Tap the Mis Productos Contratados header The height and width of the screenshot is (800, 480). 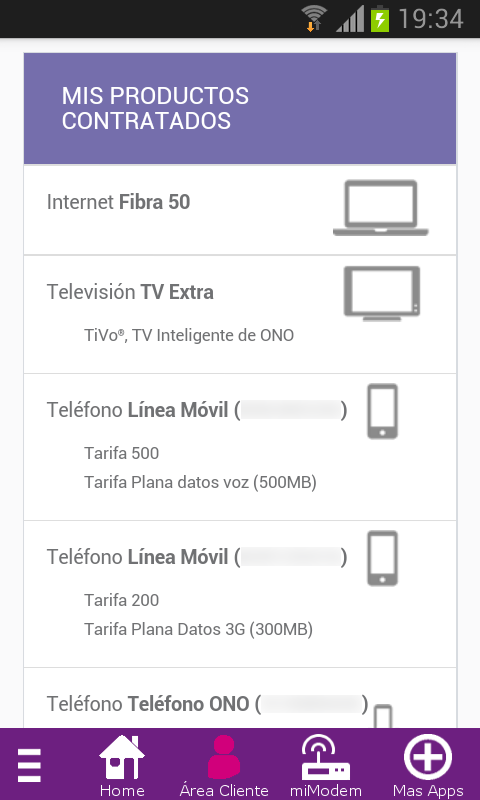click(240, 108)
